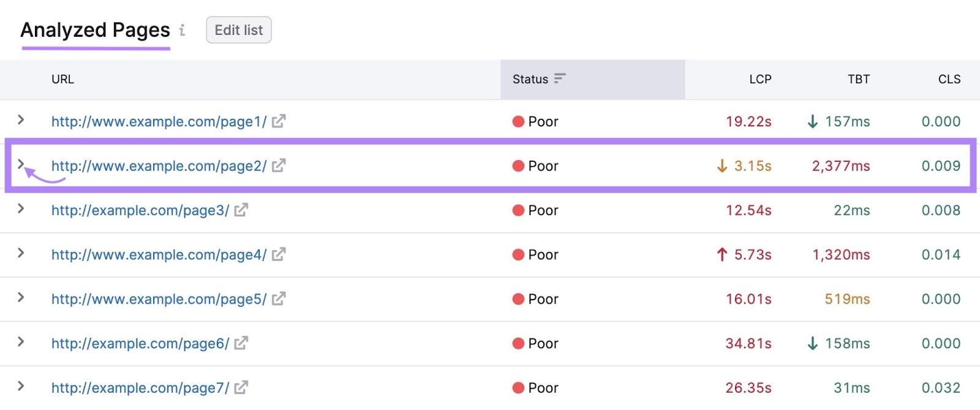
Task: Click the Status sort icon
Action: click(x=560, y=78)
